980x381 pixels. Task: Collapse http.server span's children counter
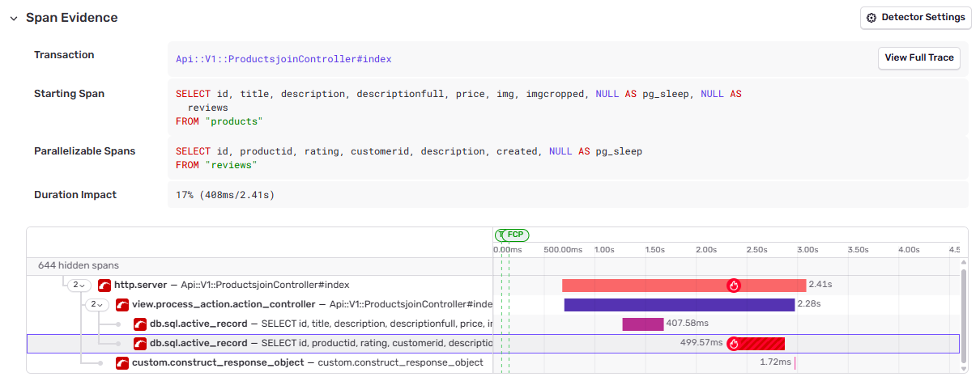tap(79, 285)
